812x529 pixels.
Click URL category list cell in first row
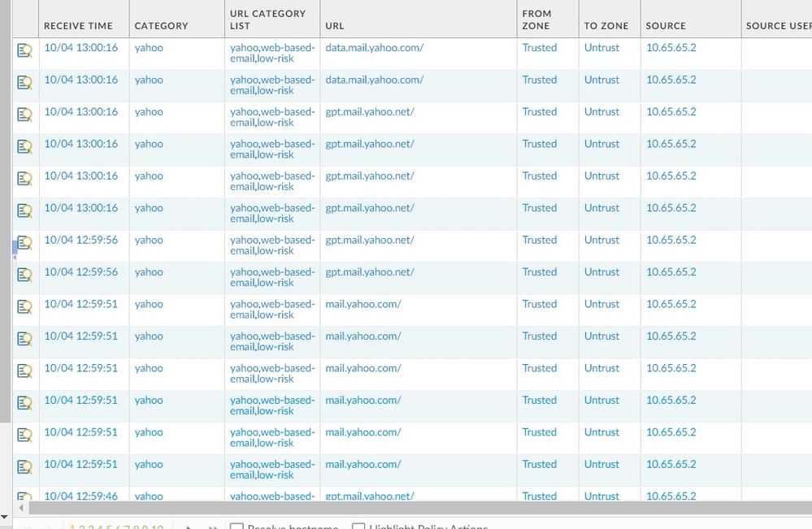click(272, 53)
